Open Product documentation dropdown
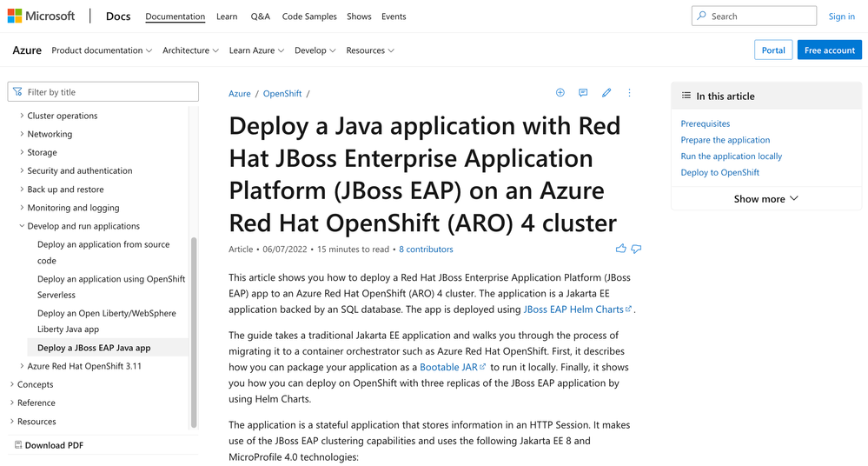The width and height of the screenshot is (868, 466). (102, 50)
